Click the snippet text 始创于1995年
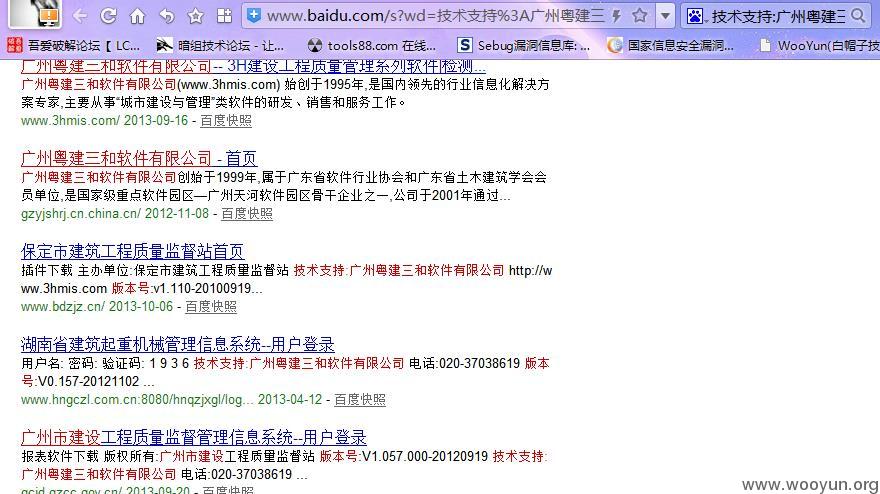This screenshot has width=880, height=494. 324,85
